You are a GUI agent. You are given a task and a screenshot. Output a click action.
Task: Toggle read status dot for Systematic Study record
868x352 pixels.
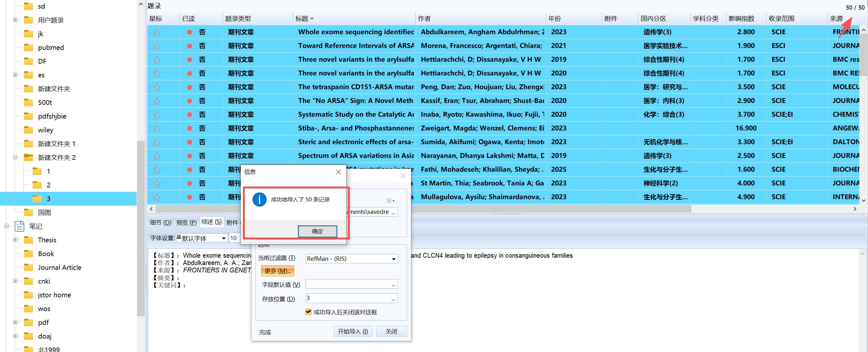tap(190, 115)
